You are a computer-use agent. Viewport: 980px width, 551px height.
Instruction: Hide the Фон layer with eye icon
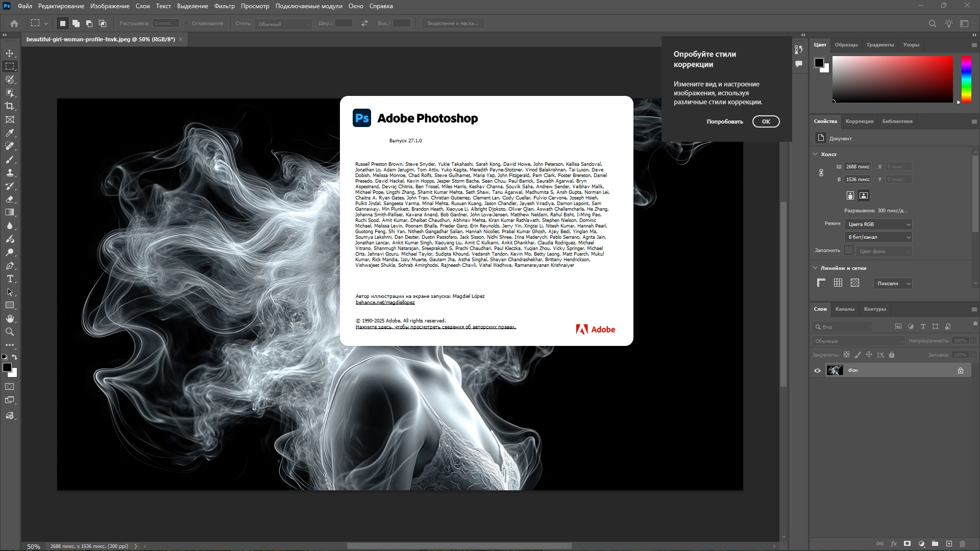point(817,370)
